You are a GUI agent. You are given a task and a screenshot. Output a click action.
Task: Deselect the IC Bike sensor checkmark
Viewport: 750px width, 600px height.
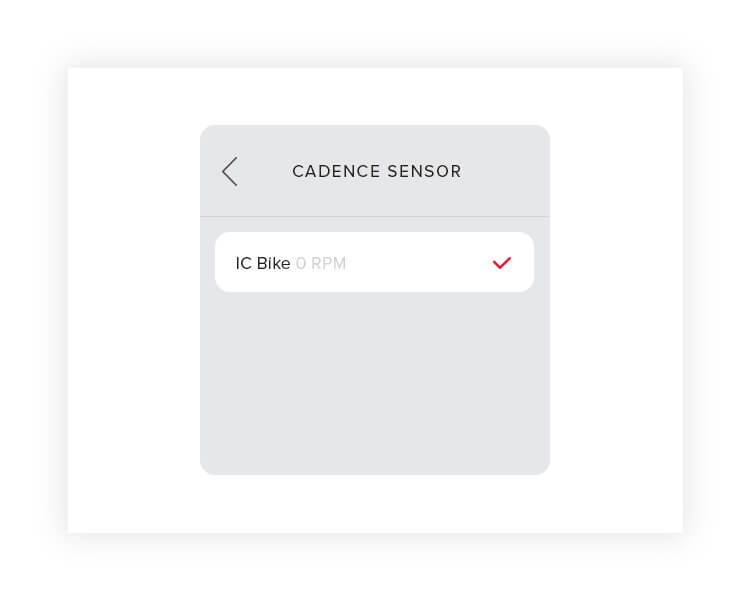[502, 263]
